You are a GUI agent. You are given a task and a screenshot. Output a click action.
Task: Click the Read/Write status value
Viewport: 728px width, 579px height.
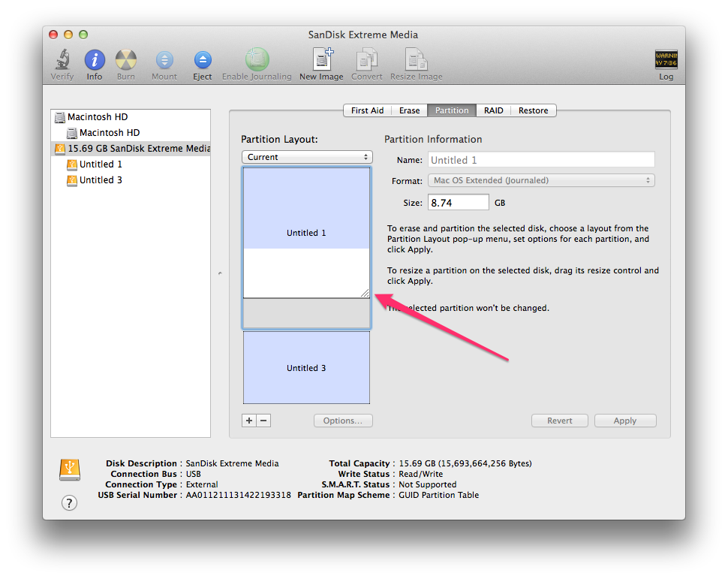tap(420, 474)
